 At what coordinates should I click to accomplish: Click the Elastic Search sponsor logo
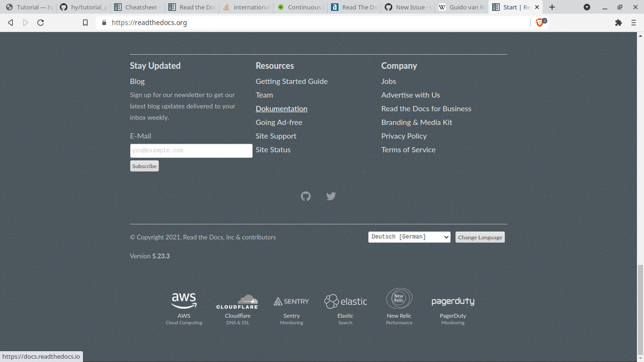pos(345,302)
